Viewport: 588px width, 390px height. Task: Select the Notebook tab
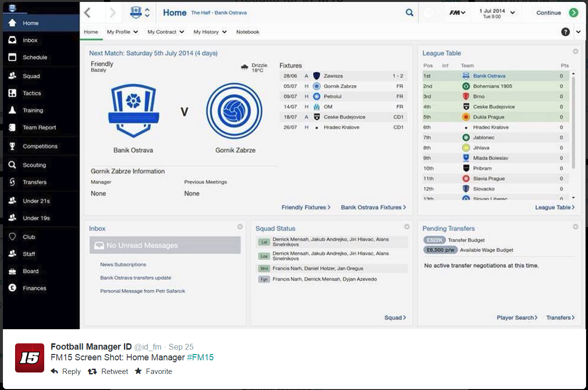tap(248, 32)
